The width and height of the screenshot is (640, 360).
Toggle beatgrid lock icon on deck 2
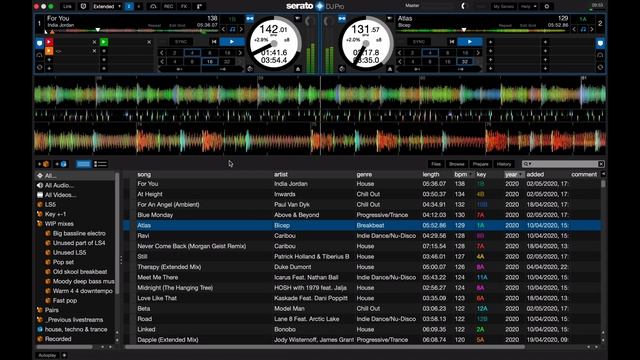coord(342,19)
